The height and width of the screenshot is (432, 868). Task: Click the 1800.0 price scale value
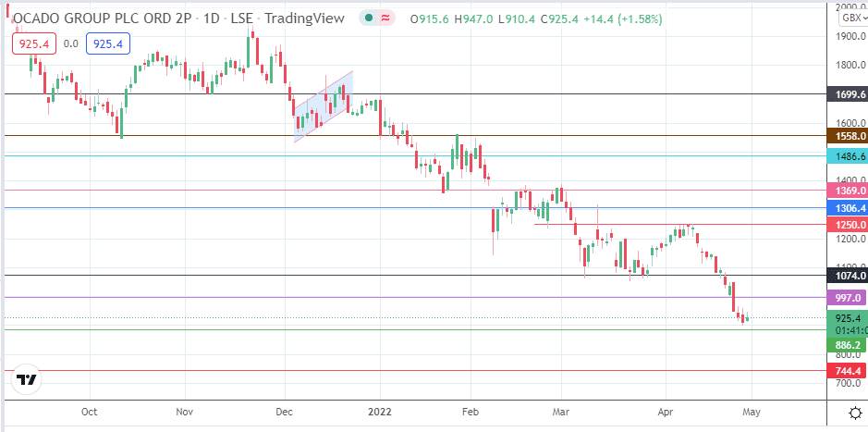click(851, 66)
